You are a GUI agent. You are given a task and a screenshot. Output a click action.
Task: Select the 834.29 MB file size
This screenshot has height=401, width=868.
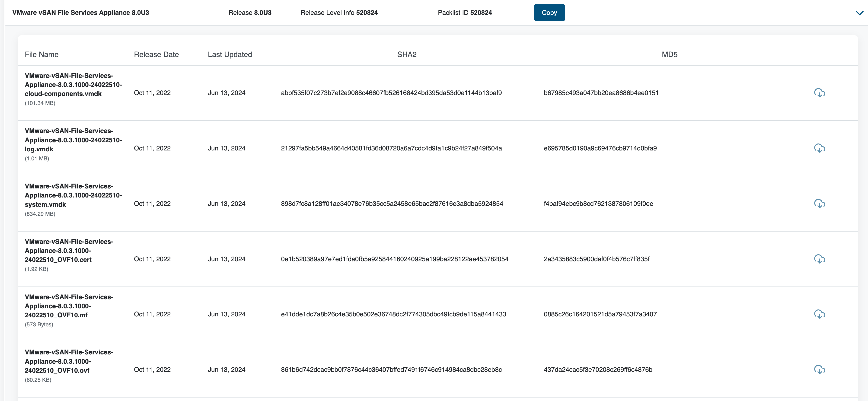click(40, 214)
